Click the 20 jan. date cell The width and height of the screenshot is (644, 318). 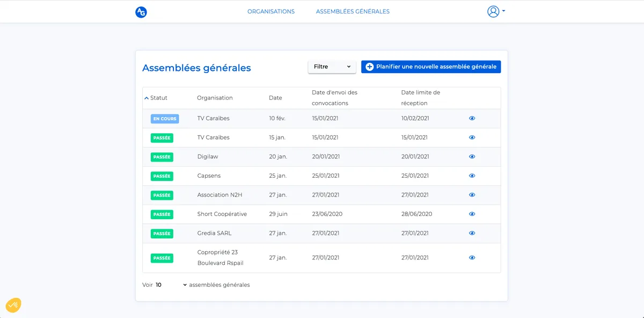pyautogui.click(x=278, y=157)
